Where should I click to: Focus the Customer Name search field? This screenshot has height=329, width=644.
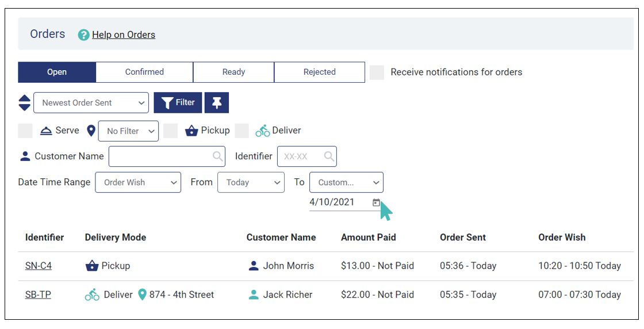click(167, 156)
